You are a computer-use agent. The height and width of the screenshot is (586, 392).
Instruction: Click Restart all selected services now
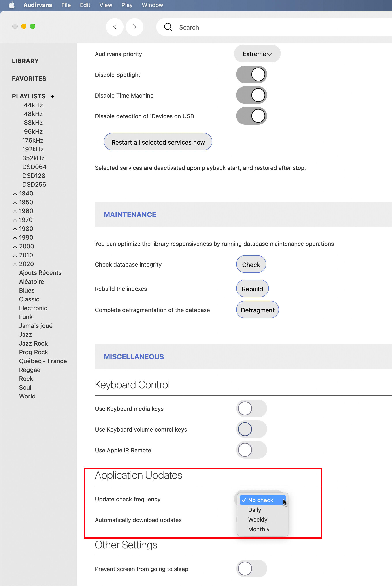158,142
